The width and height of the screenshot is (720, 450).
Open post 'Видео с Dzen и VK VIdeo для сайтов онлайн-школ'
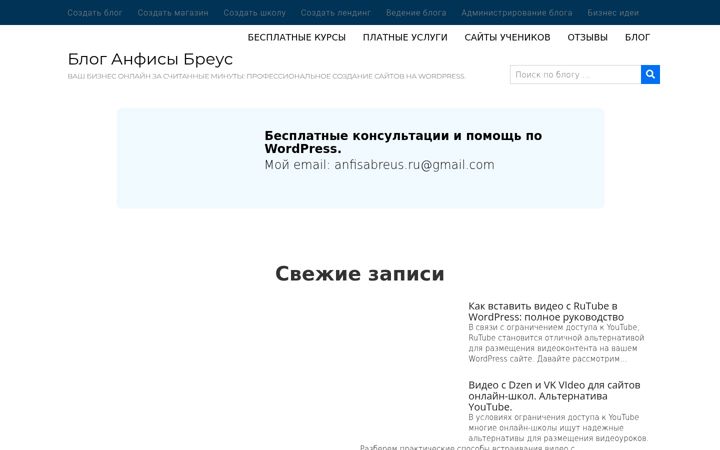tap(554, 396)
